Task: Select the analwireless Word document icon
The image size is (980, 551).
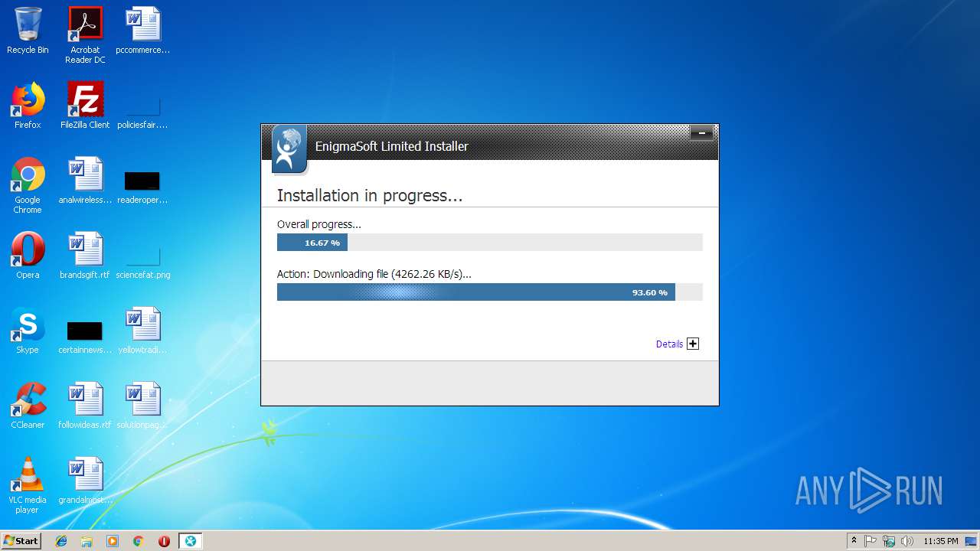Action: [x=85, y=181]
